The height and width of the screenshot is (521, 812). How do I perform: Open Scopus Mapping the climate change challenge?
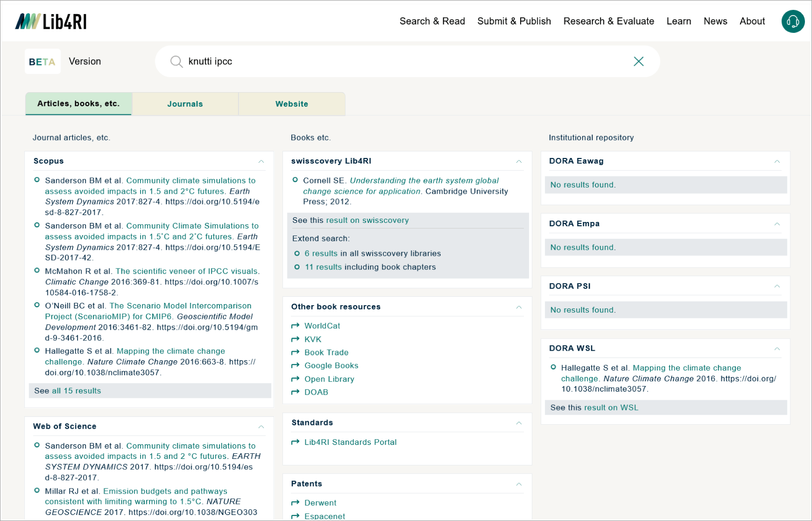coord(135,356)
